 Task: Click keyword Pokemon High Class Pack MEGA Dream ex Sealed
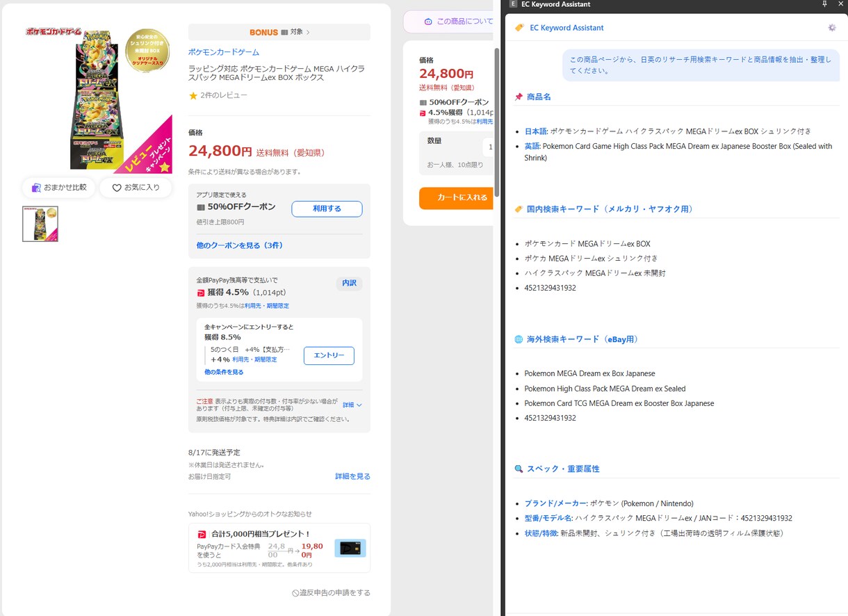(x=605, y=389)
